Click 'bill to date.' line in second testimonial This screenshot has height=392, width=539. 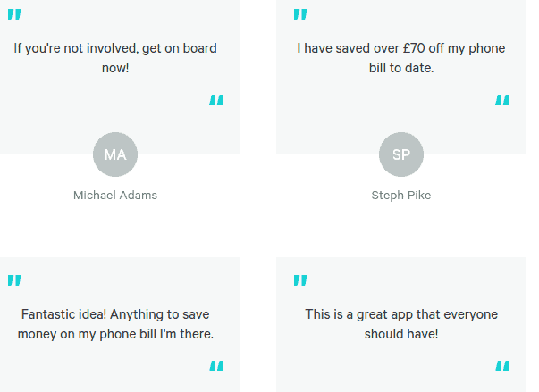click(x=401, y=68)
